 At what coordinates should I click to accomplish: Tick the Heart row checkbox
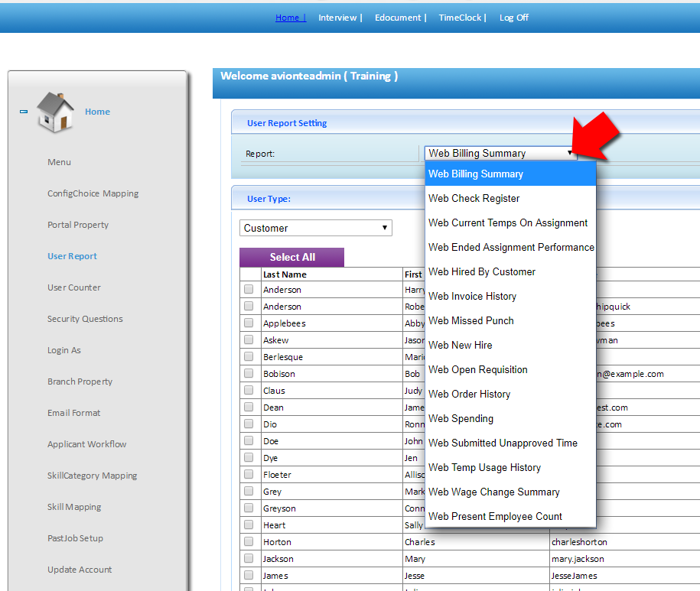[249, 524]
